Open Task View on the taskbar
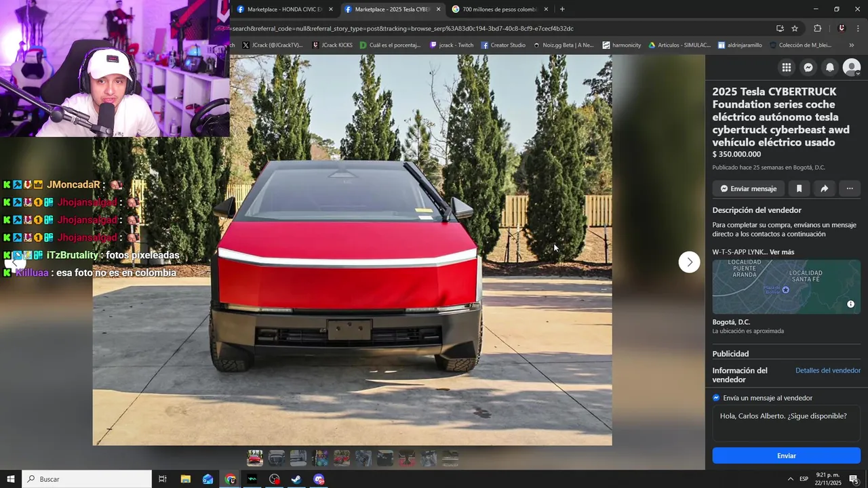Screen dimensions: 868x488 pyautogui.click(x=163, y=479)
